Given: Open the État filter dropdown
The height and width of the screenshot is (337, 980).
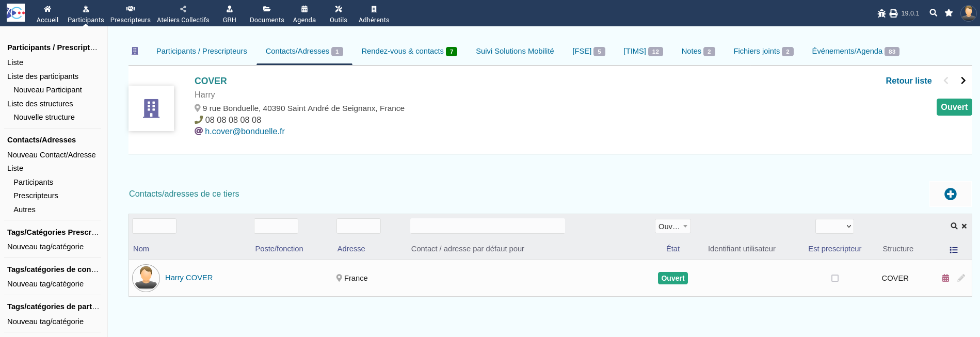Looking at the screenshot, I should pos(672,226).
